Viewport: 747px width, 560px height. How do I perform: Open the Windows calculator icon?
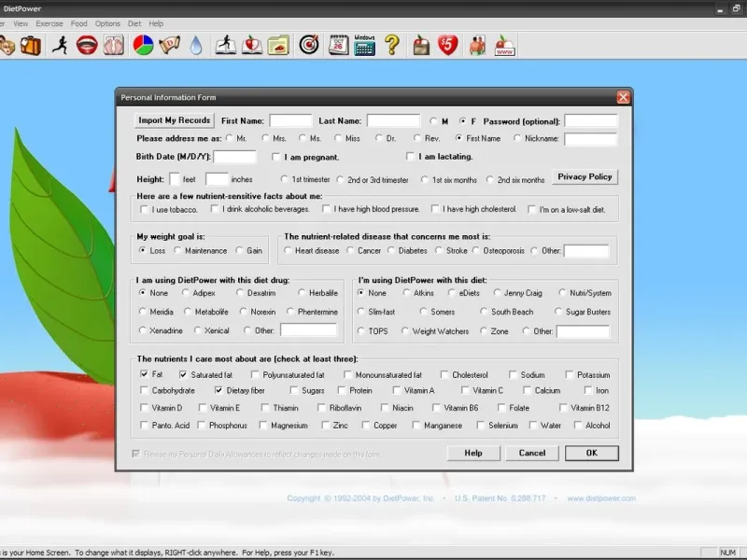click(x=364, y=46)
